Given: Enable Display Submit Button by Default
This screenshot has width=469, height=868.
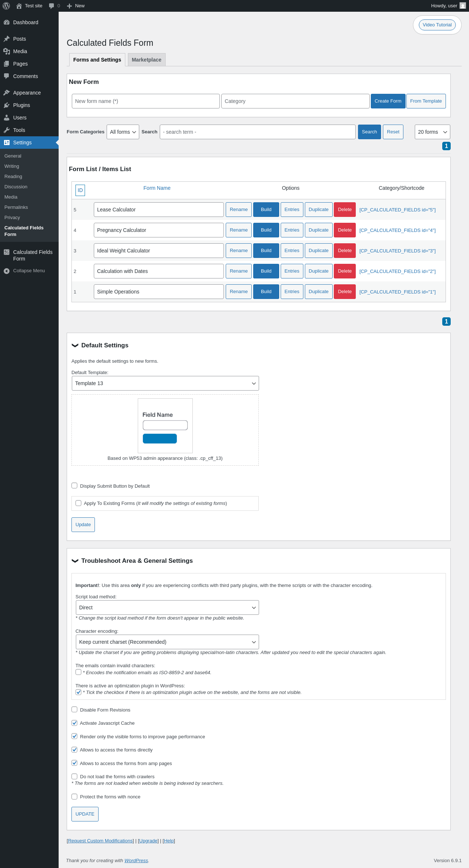Looking at the screenshot, I should pos(74,485).
